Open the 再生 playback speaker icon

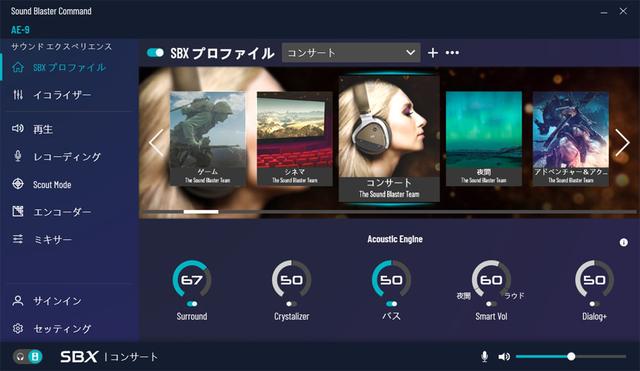tap(18, 129)
